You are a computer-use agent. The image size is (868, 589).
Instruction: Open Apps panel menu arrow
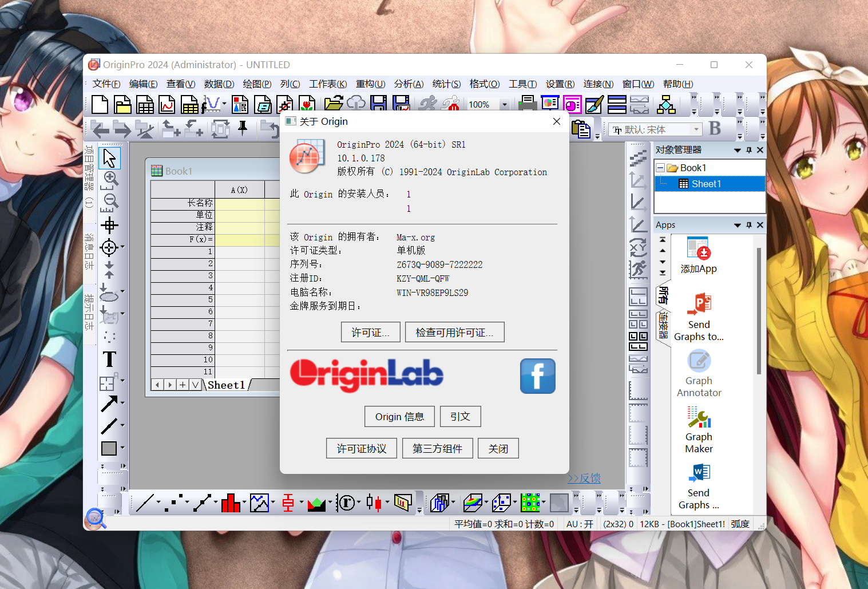pyautogui.click(x=738, y=225)
